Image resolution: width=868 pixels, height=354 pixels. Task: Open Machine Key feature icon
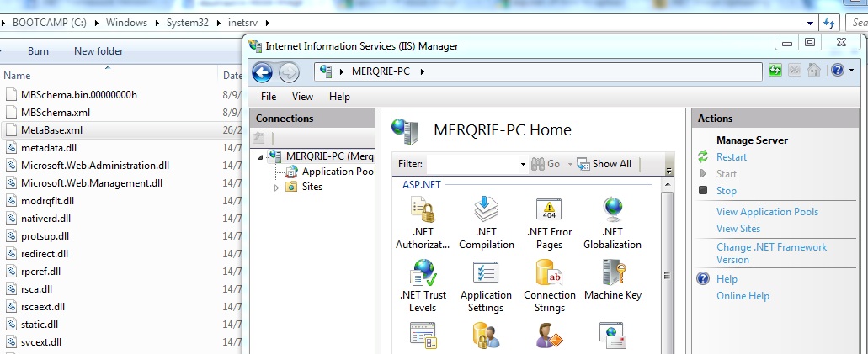point(614,272)
